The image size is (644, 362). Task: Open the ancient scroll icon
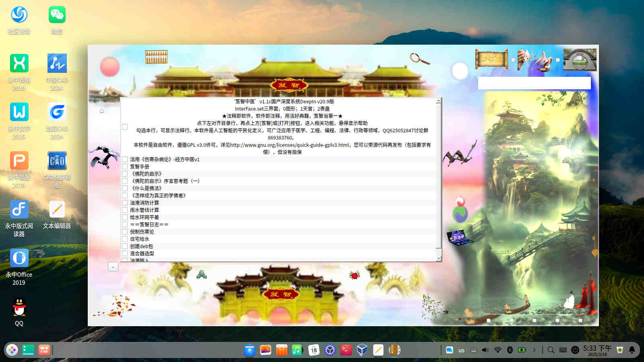[x=491, y=60]
